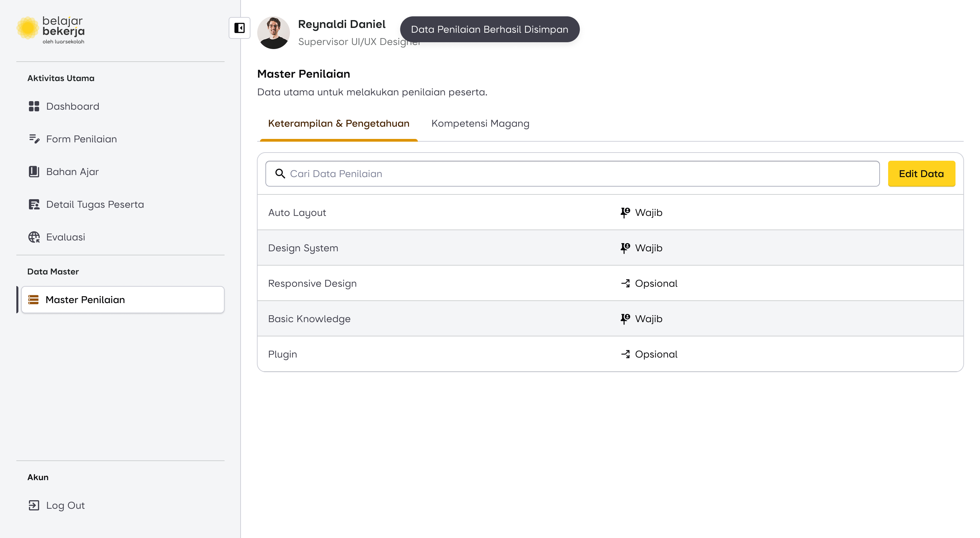Click the Bahan Ajar book icon
This screenshot has height=538, width=980.
34,172
